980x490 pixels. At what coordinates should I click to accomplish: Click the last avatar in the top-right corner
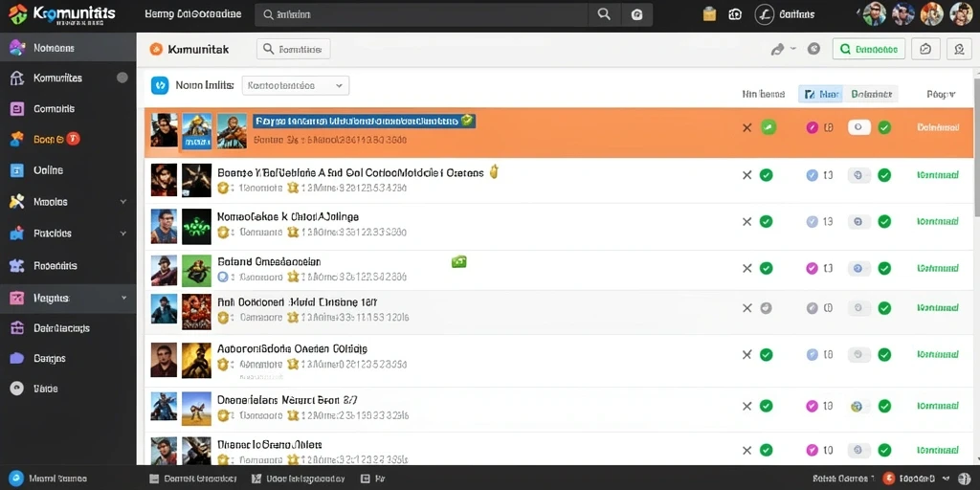click(x=961, y=13)
